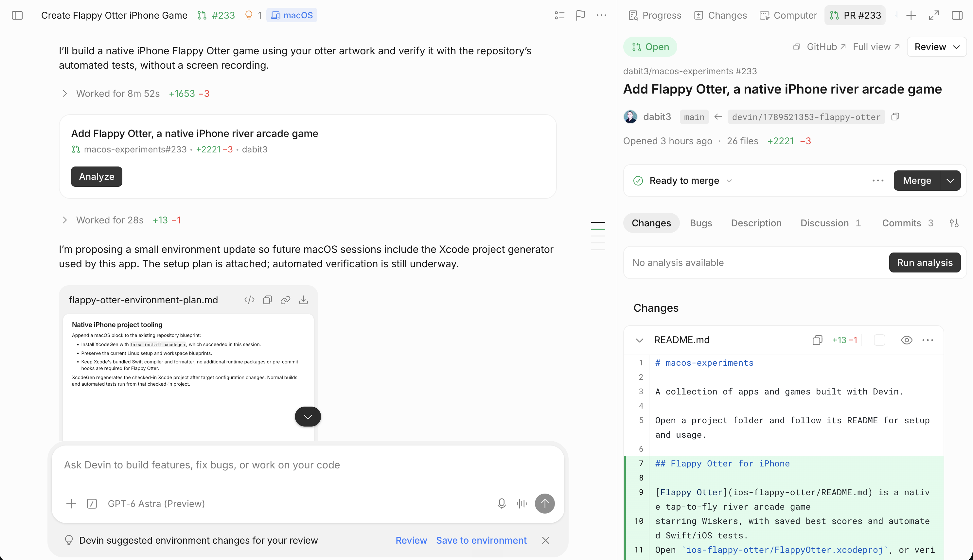View source of flappy-otter-environment-plan.md
The image size is (973, 560).
click(250, 300)
